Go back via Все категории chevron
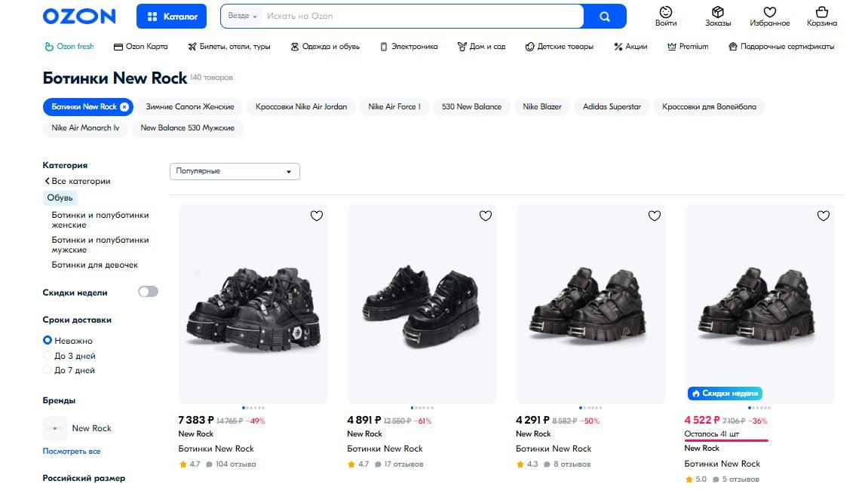The image size is (868, 490). coord(48,182)
